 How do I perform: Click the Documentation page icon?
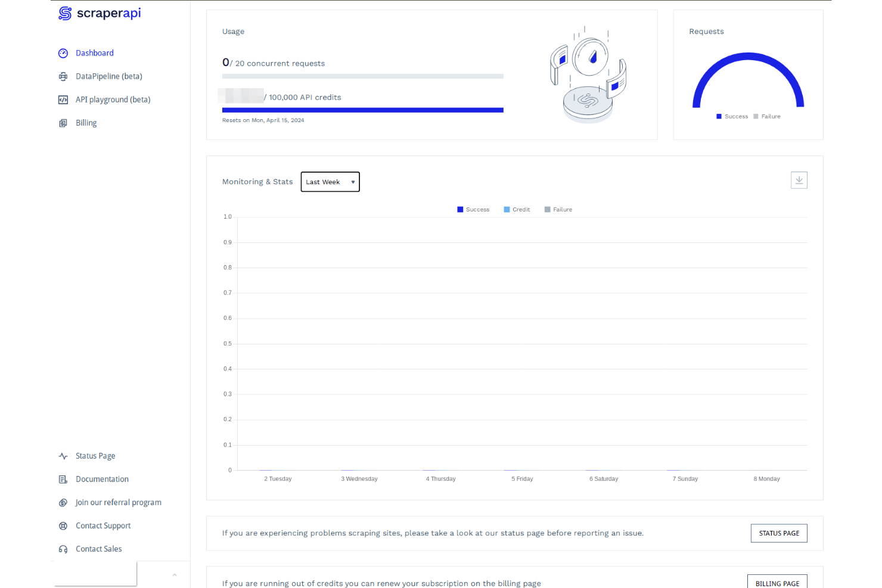coord(63,479)
